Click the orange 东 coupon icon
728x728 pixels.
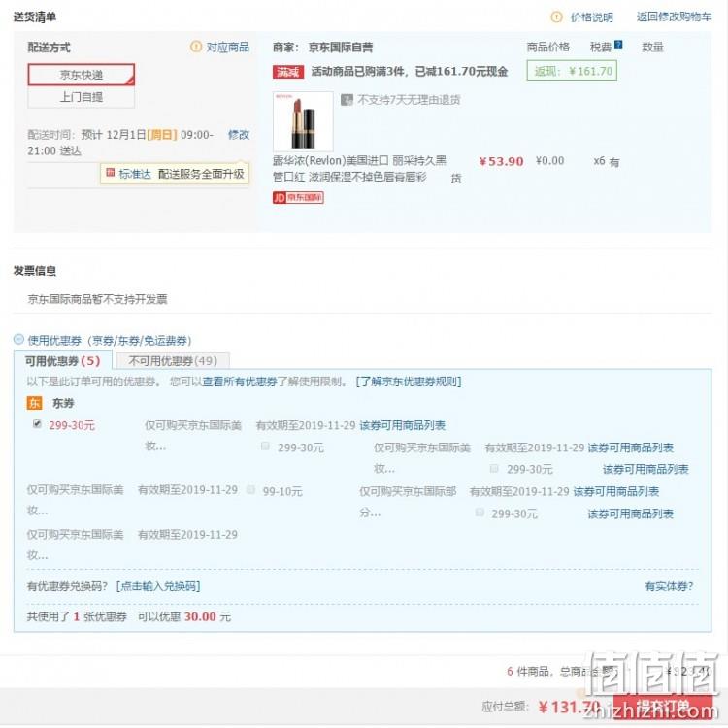tap(34, 403)
